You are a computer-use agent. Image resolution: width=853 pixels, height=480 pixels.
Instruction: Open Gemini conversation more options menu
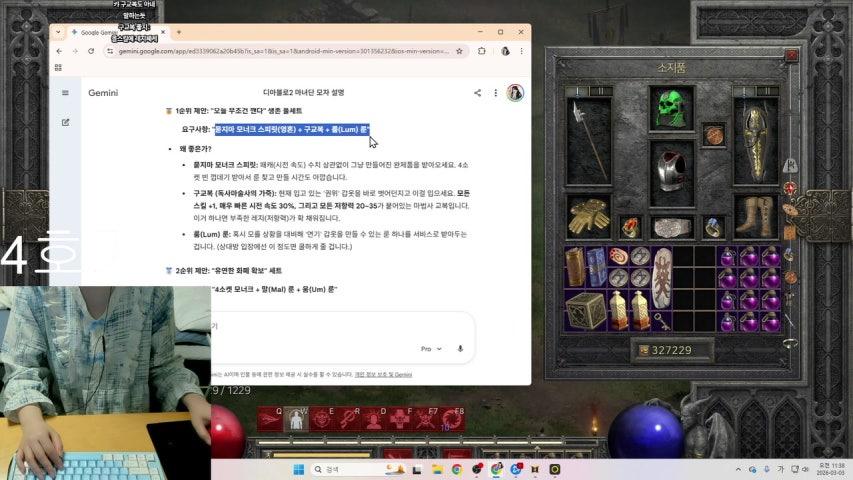[x=496, y=93]
